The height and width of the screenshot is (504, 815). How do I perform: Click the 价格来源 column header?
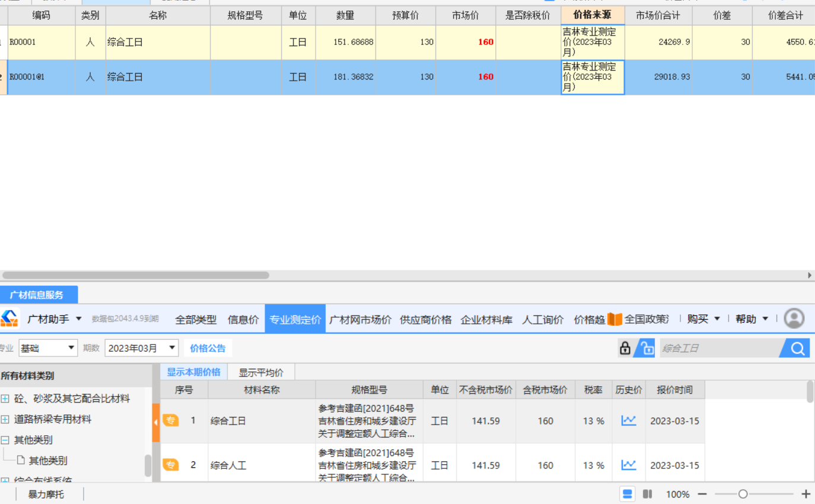[x=593, y=15]
